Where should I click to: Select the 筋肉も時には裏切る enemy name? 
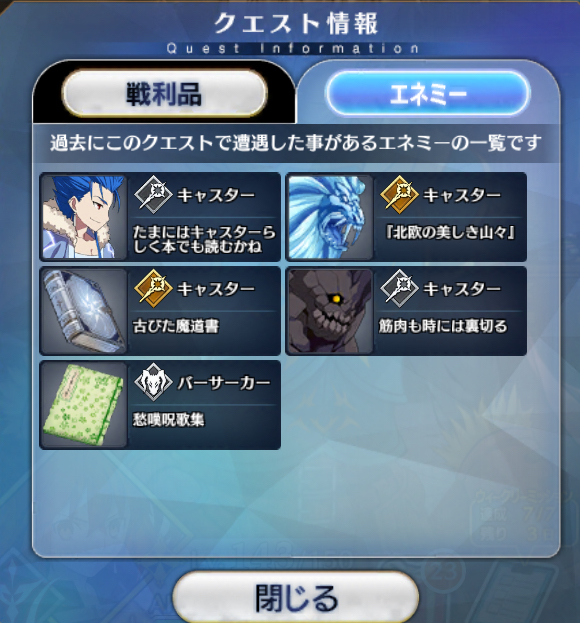443,326
